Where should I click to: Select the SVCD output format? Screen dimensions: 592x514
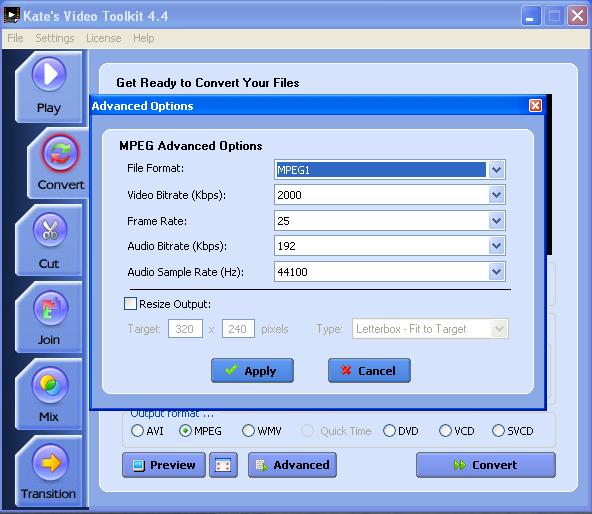tap(498, 431)
